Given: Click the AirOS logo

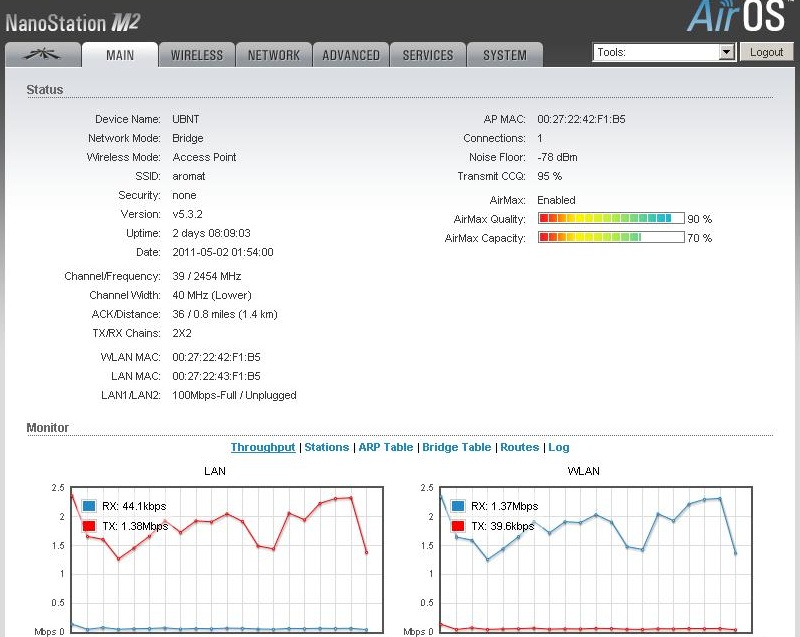Looking at the screenshot, I should [741, 17].
